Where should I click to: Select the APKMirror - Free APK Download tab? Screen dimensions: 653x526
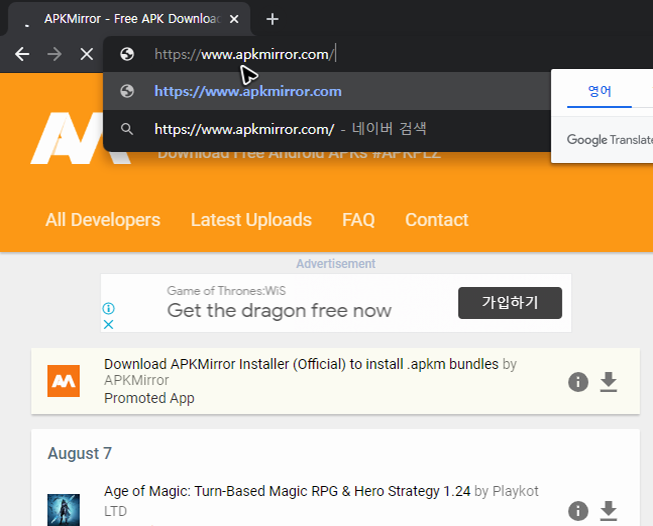(129, 19)
